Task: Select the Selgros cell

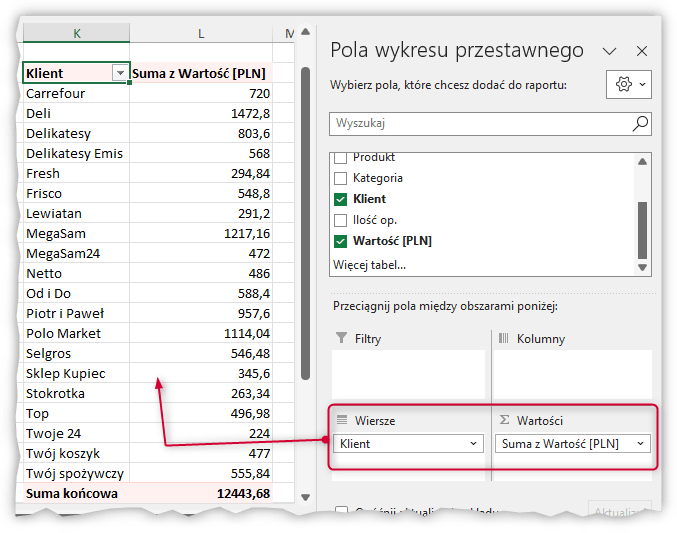Action: 76,353
